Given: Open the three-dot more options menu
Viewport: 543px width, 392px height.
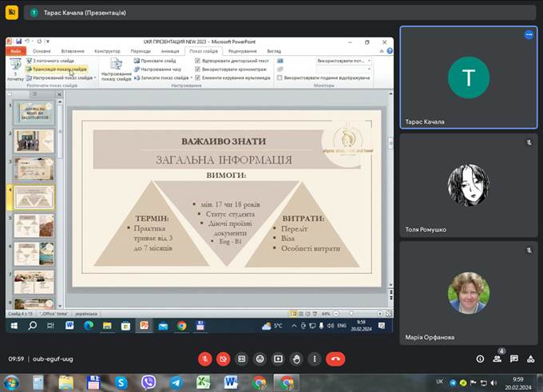Looking at the screenshot, I should (315, 359).
